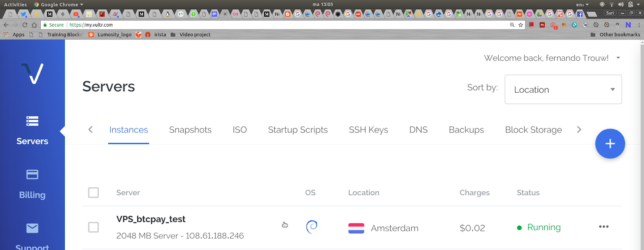Click the Wi-Fi icon in the system tray
644x250 pixels.
click(x=611, y=4)
